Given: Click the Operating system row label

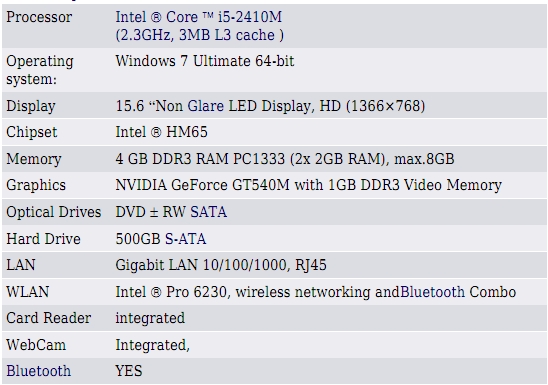Looking at the screenshot, I should pos(40,70).
